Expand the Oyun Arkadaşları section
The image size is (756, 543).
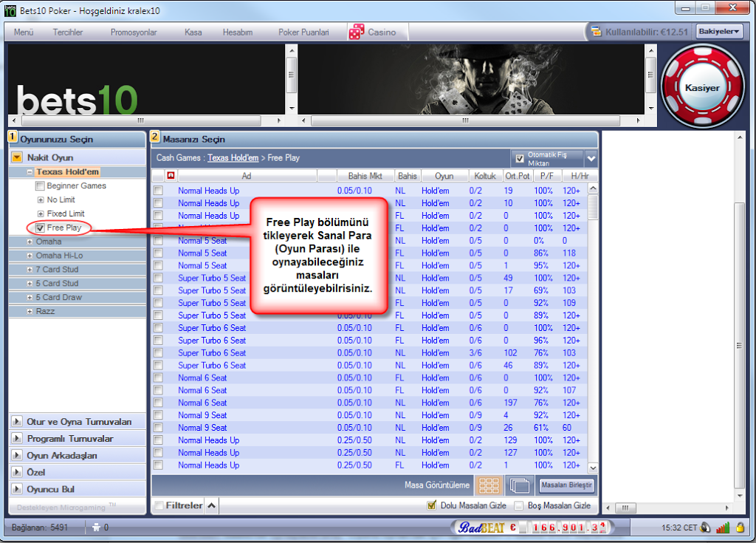coord(17,455)
